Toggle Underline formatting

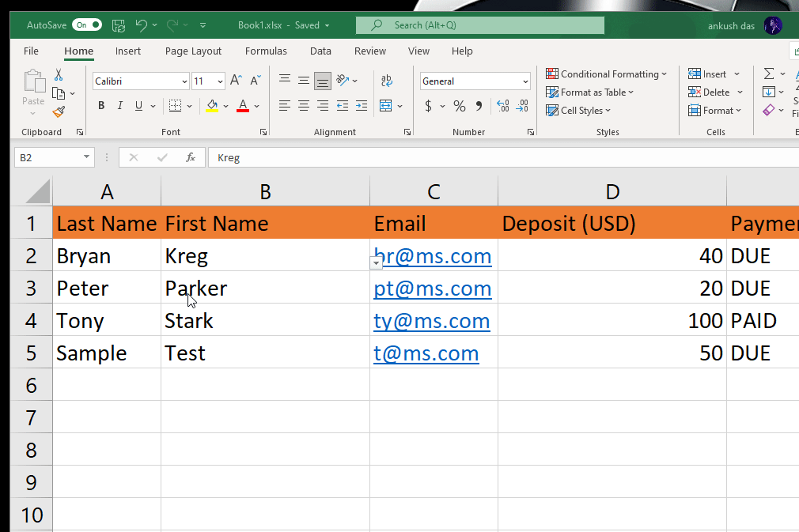[138, 105]
